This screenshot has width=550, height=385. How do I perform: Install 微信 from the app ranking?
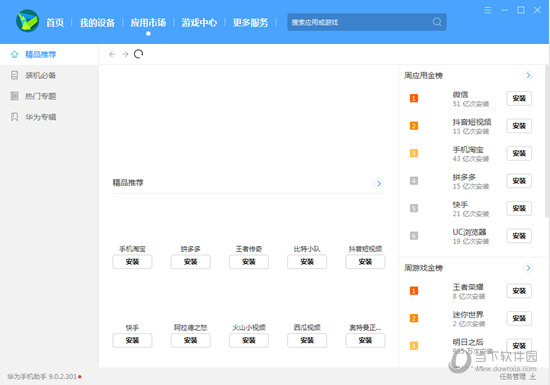pyautogui.click(x=519, y=99)
